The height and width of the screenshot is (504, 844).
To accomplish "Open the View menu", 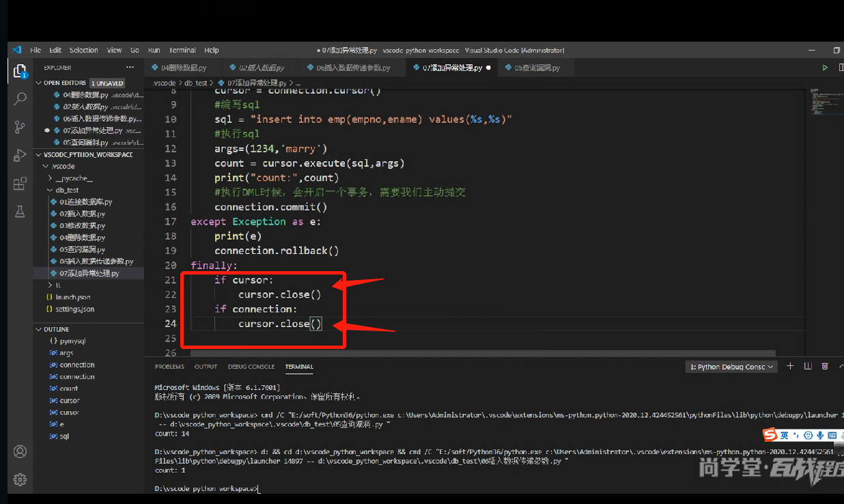I will tap(114, 50).
